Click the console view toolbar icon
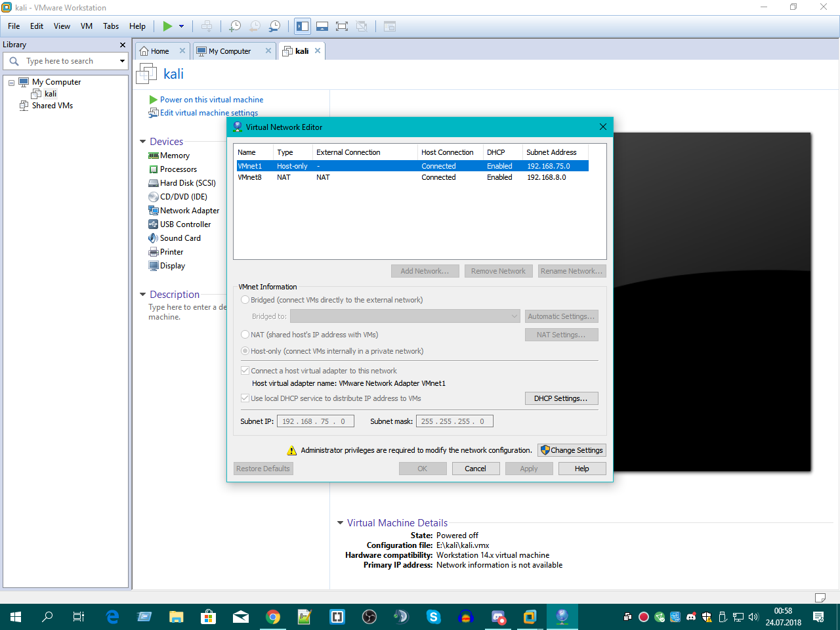Image resolution: width=840 pixels, height=630 pixels. (390, 26)
